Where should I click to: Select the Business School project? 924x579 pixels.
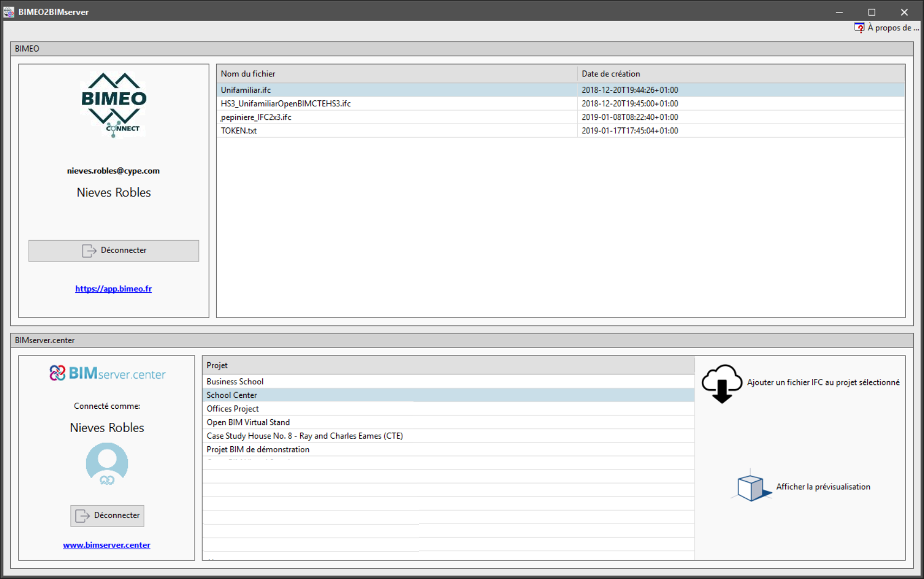coord(448,382)
